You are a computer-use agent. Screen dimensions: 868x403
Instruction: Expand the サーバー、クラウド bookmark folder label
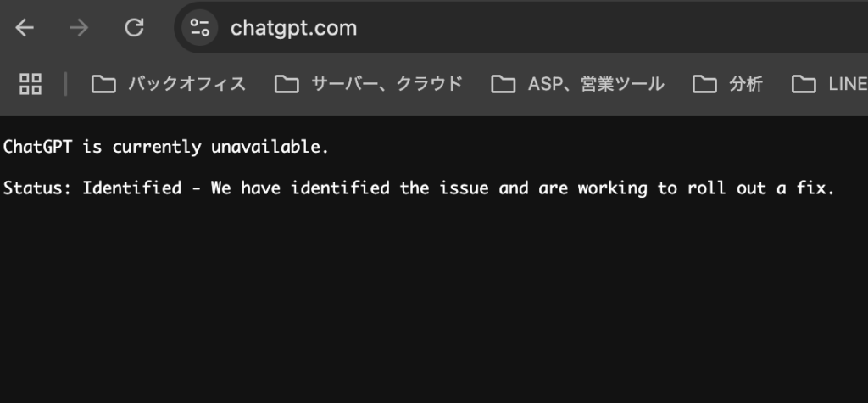387,84
